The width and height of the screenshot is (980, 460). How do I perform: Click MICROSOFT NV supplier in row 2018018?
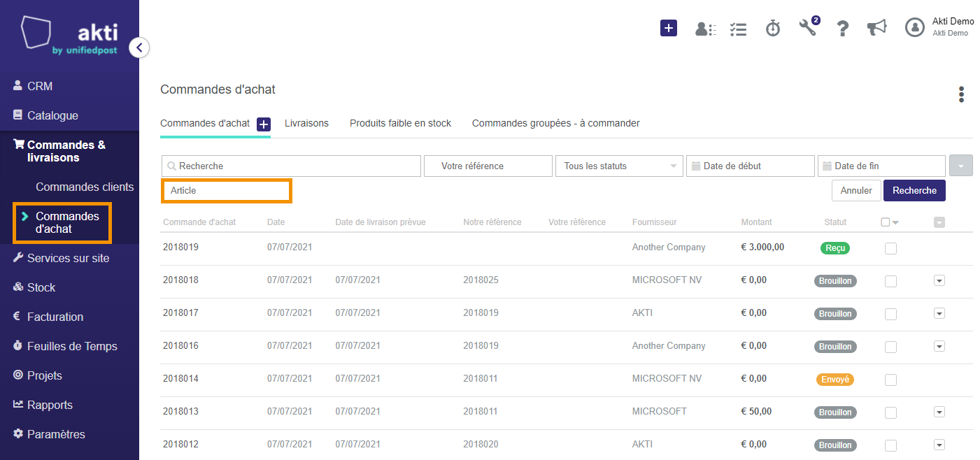(667, 280)
